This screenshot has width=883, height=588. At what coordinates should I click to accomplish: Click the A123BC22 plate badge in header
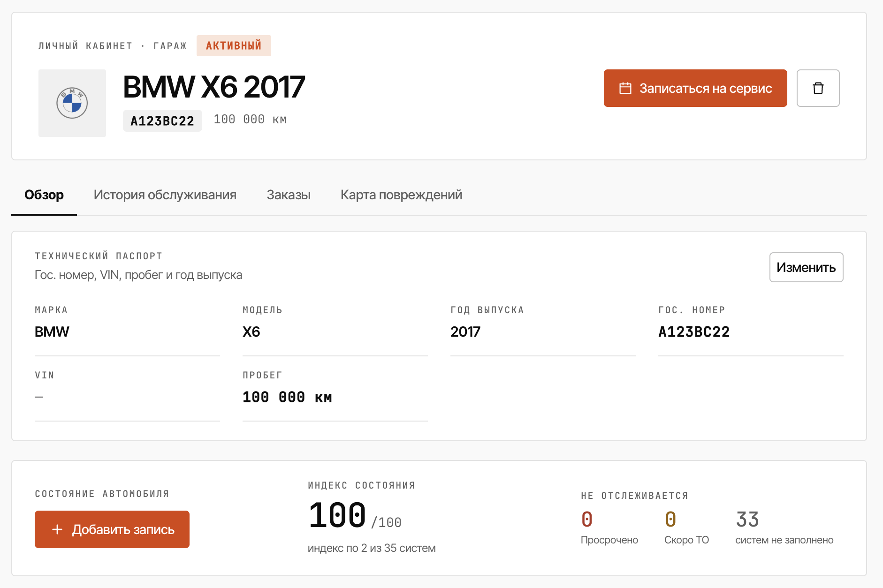click(162, 121)
